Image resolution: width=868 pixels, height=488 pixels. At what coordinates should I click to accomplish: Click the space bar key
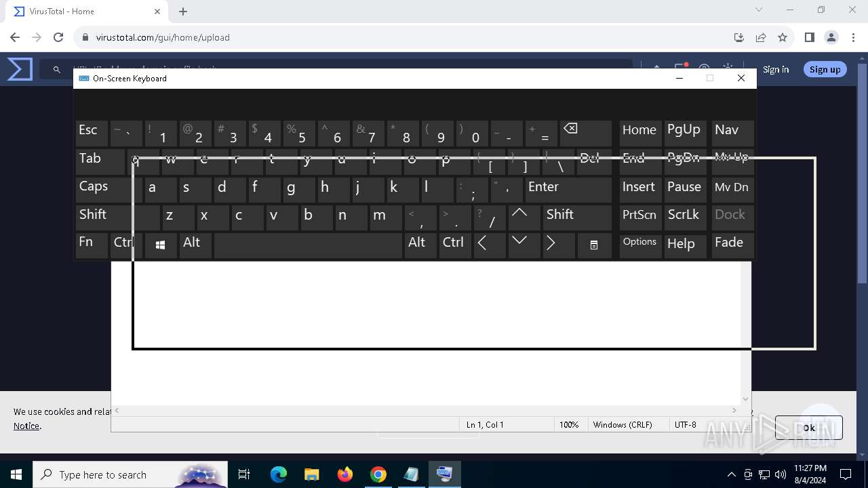[308, 245]
